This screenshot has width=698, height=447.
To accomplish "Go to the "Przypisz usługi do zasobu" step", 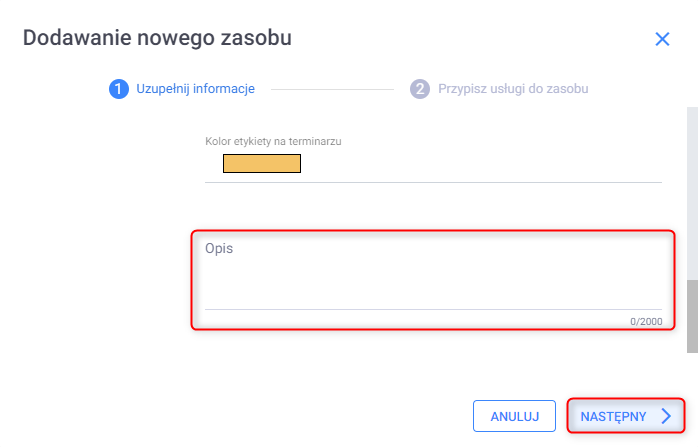I will (512, 89).
